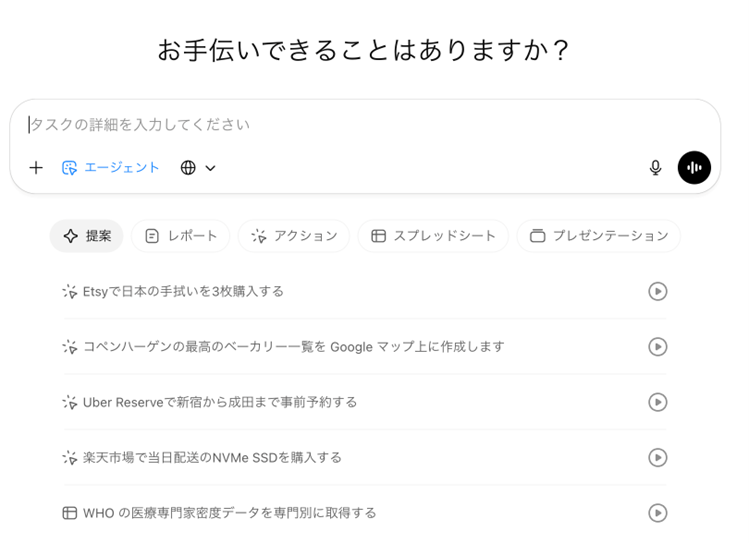Toggle the エージェント agent mode
The height and width of the screenshot is (543, 749).
coord(110,168)
